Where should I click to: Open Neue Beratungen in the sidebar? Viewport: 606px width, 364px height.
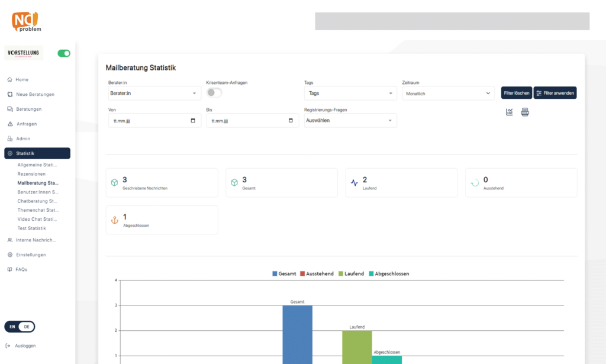click(x=35, y=94)
